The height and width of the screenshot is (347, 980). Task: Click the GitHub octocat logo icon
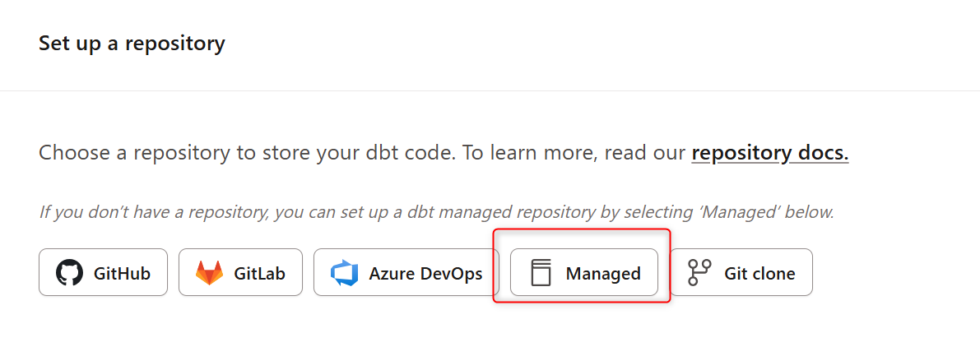70,273
